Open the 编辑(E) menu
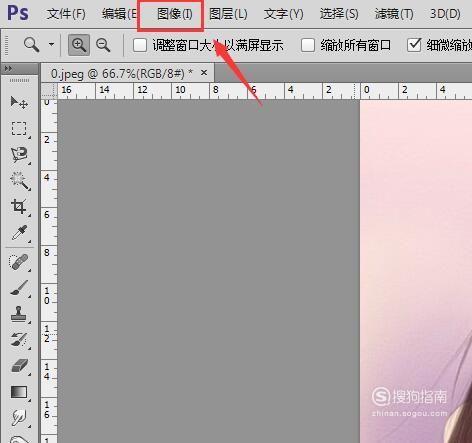The image size is (472, 443). [119, 14]
